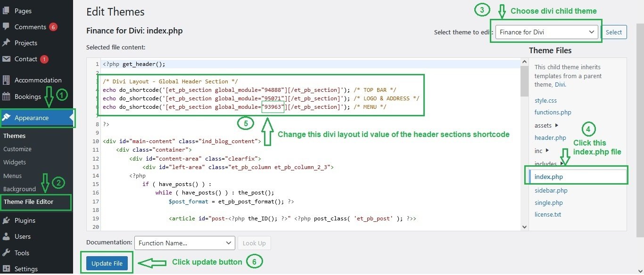Viewport: 644px width, 275px height.
Task: Expand the assets folder
Action: click(x=546, y=126)
